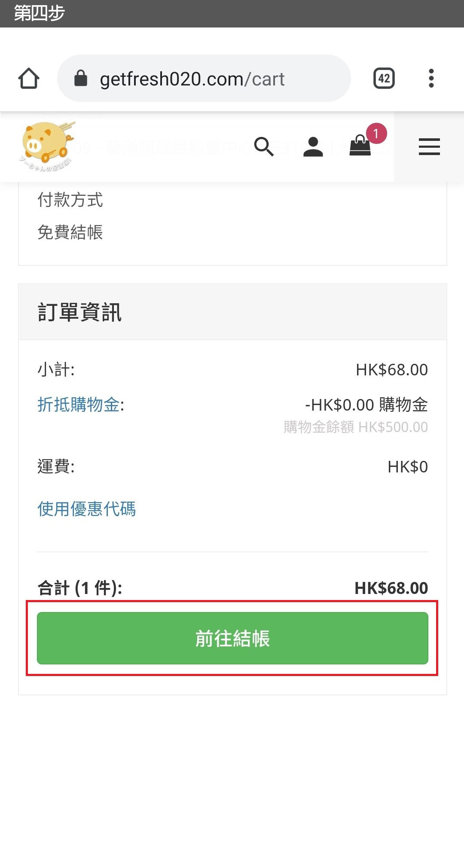Viewport: 464px width, 868px height.
Task: Click the padlock site security icon
Action: 81,79
